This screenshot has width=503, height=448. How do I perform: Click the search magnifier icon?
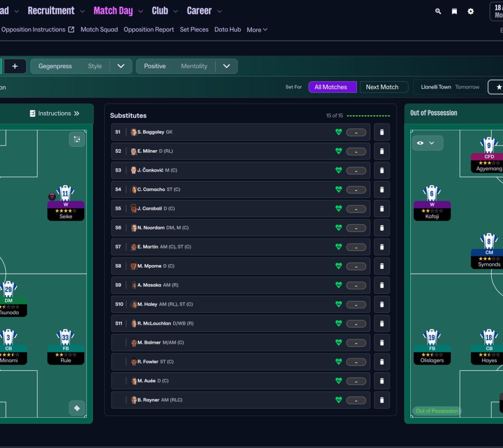(x=438, y=11)
